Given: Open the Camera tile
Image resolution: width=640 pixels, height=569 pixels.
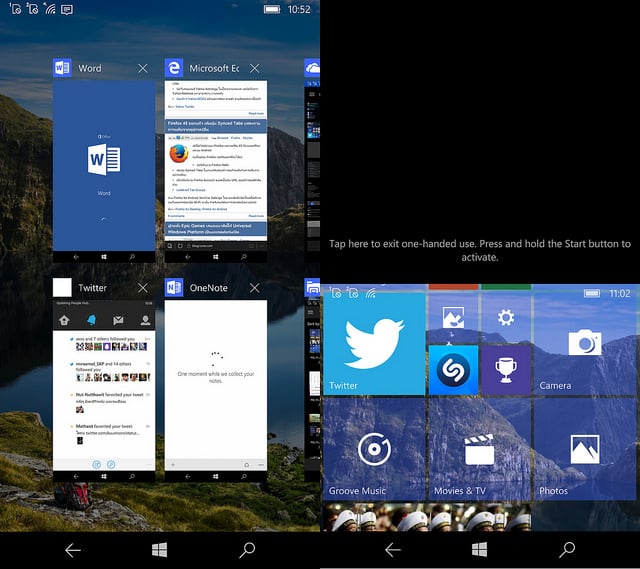Looking at the screenshot, I should 585,344.
